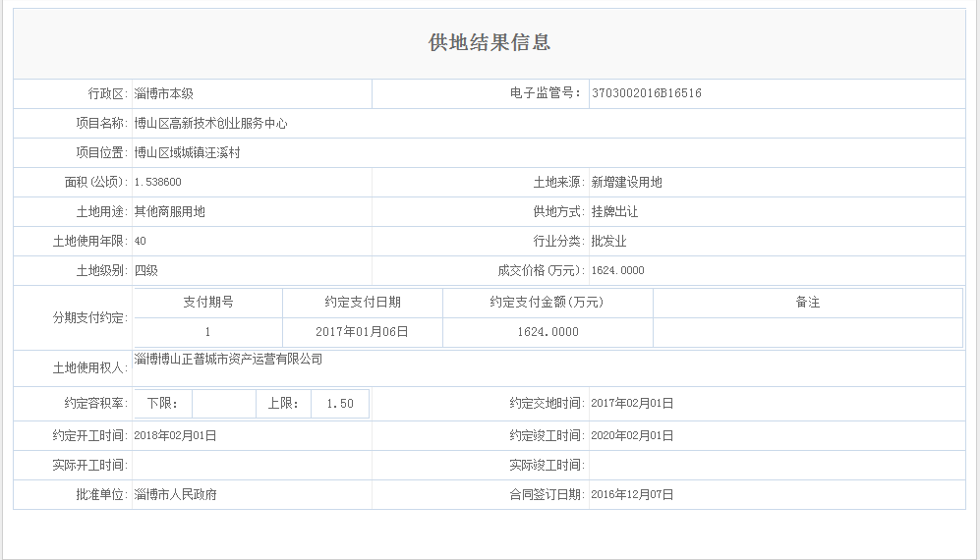Viewport: 980px width, 560px height.
Task: Click the 面积(公顷) label
Action: pyautogui.click(x=96, y=182)
